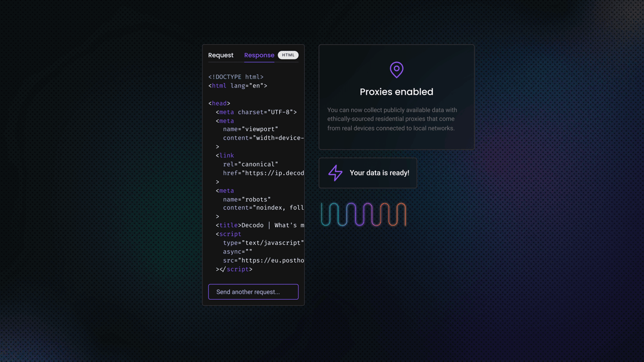
Task: Click the DOCTYPE html code line
Action: pyautogui.click(x=236, y=77)
